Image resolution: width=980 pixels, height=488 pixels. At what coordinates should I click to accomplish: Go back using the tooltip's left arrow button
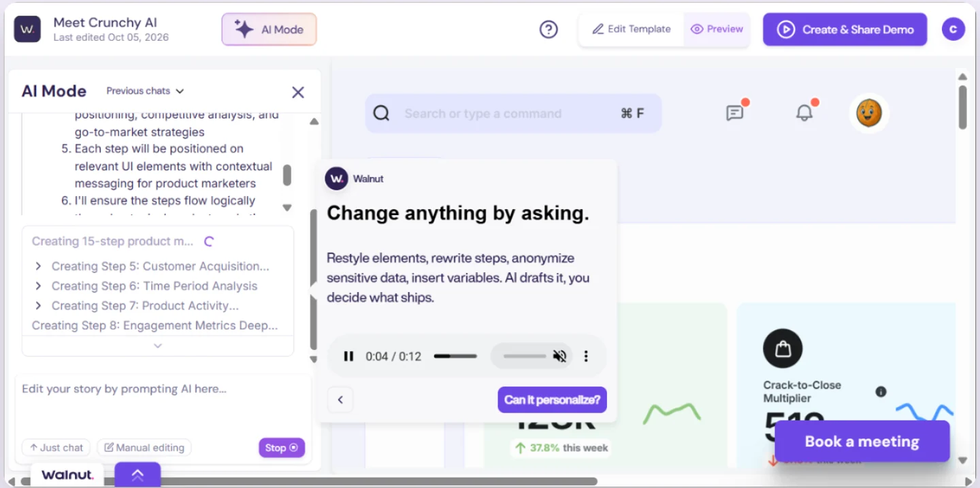coord(340,400)
